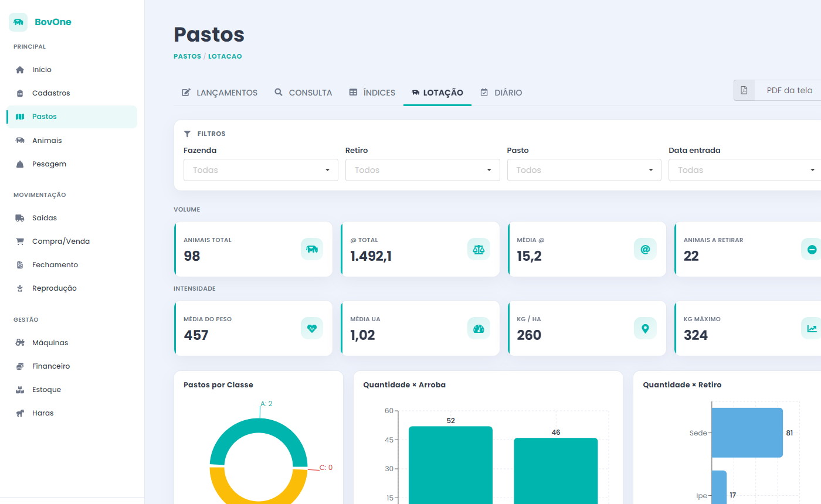Click the Estoque boxes icon
Screen dimensions: 821x504
[x=20, y=390]
